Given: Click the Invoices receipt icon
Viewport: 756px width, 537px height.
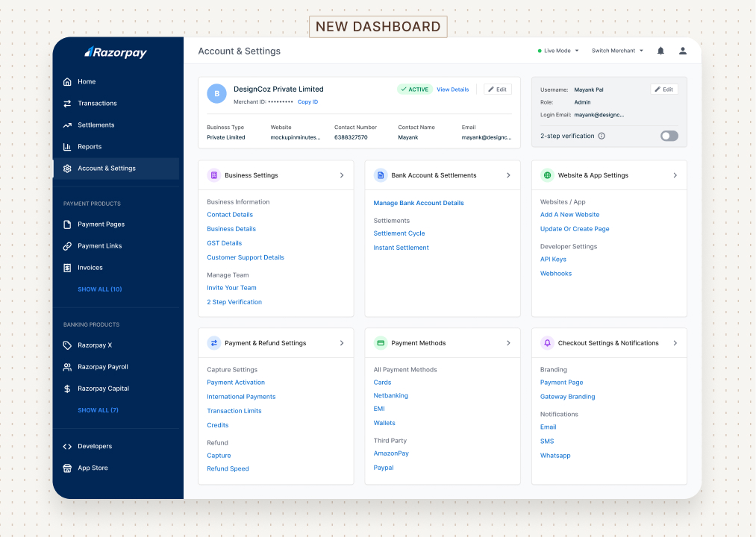Looking at the screenshot, I should click(x=67, y=268).
